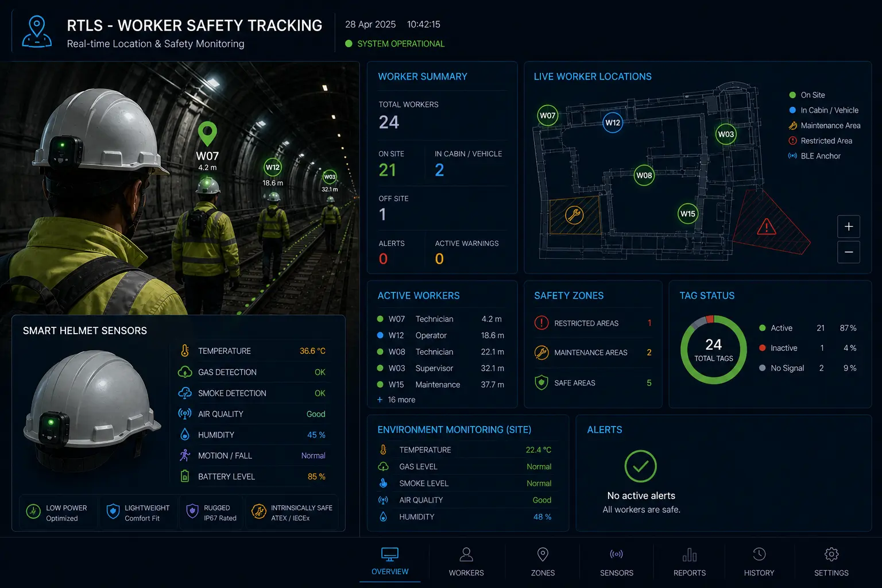Viewport: 882px width, 588px height.
Task: Select the W03 Supervisor row
Action: [440, 368]
